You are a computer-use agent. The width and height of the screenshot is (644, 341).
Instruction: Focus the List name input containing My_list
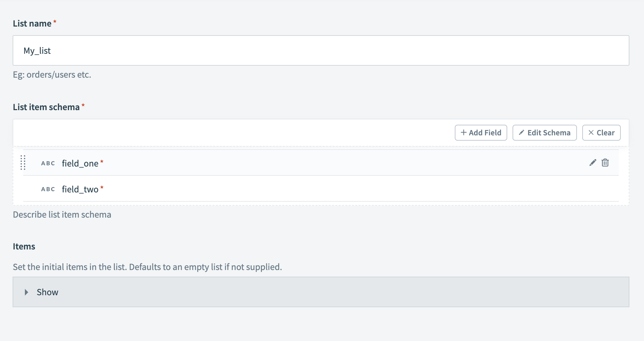[321, 50]
